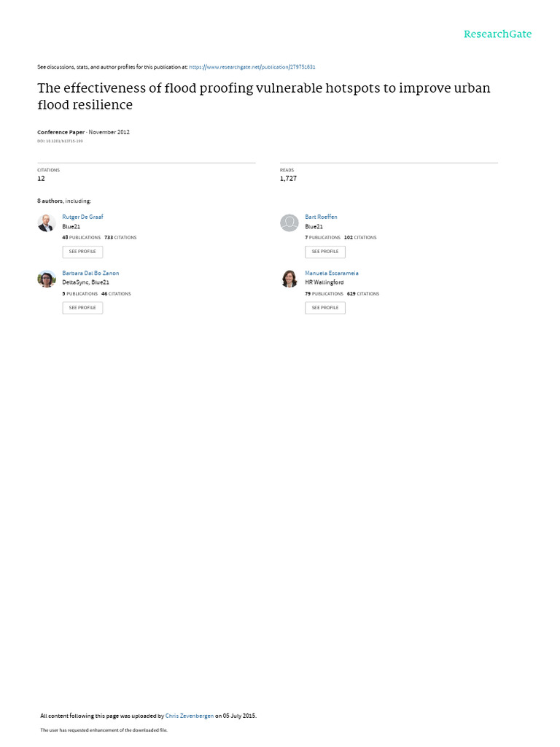The image size is (560, 747).
Task: Click Bart Roeffen's placeholder avatar
Action: pos(289,223)
